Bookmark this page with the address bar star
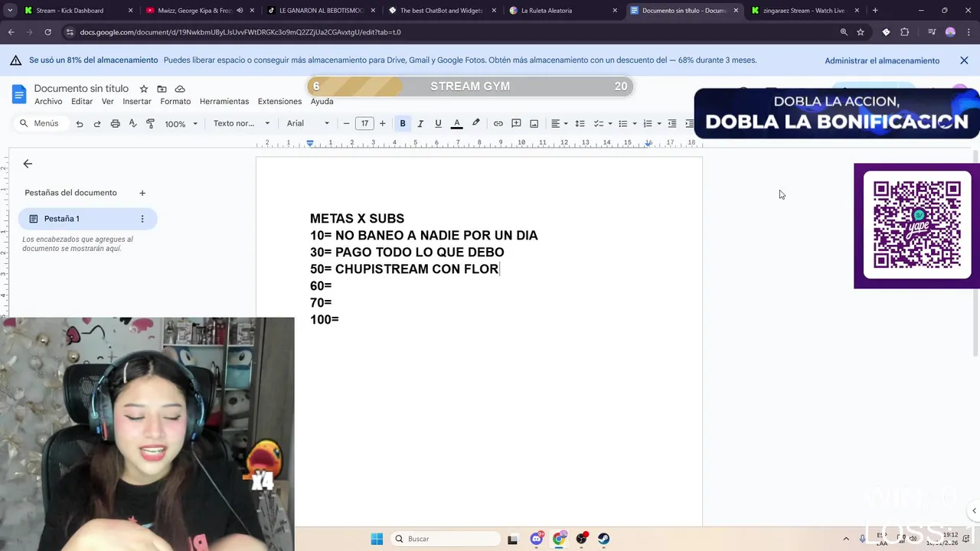 point(861,32)
